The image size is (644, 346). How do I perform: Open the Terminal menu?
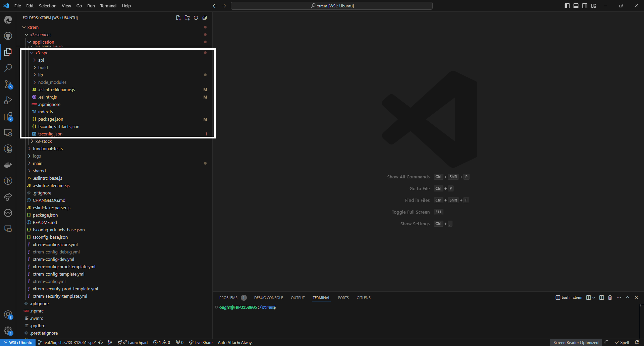click(108, 6)
